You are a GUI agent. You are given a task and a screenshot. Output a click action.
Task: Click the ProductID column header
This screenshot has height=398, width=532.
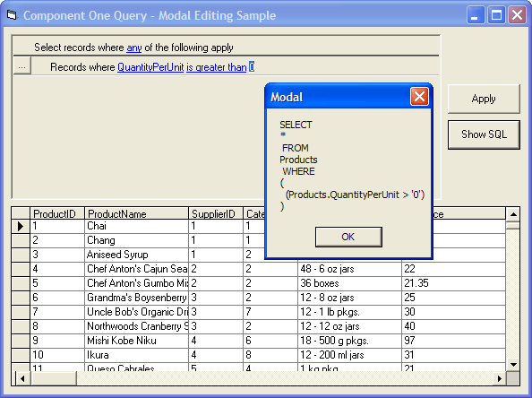click(x=57, y=214)
